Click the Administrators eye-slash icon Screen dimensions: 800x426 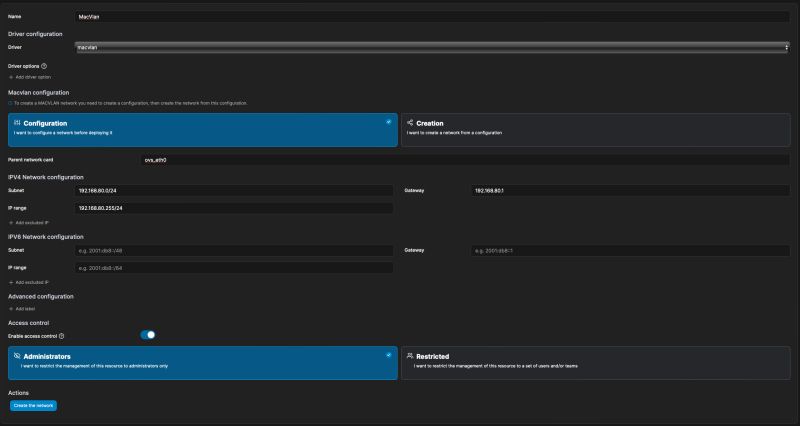coord(17,356)
